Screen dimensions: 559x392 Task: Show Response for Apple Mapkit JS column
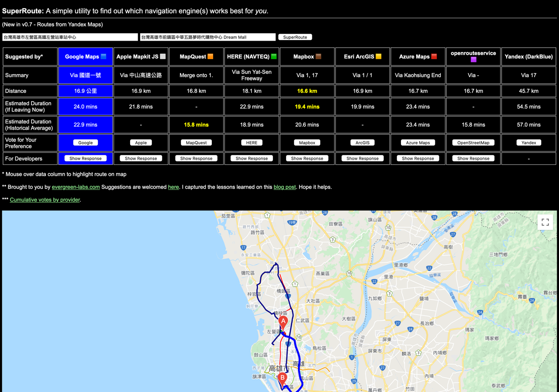(141, 158)
